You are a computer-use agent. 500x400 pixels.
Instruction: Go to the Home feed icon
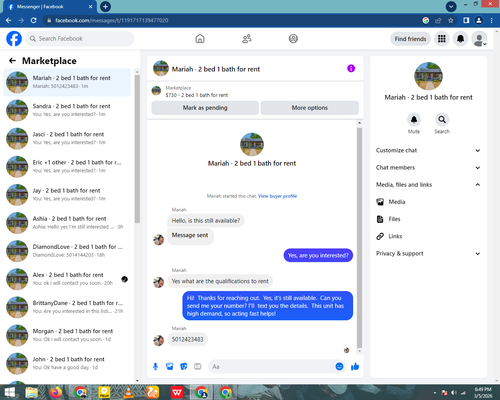tap(200, 39)
